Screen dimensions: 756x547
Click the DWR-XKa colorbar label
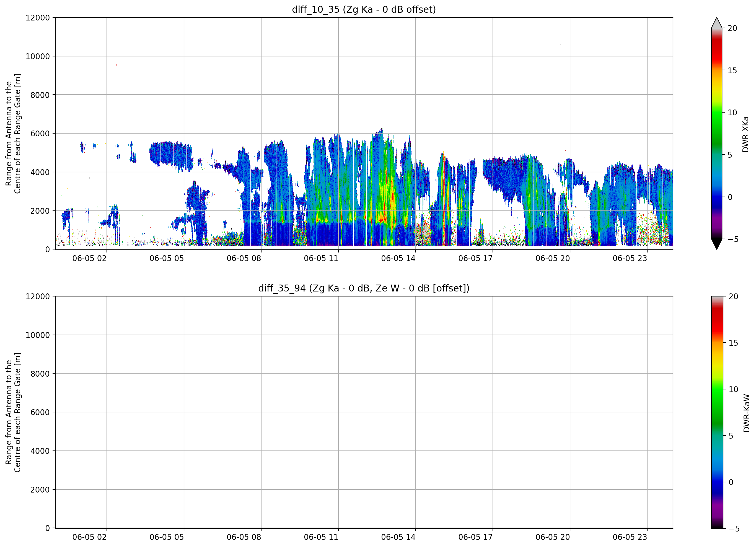tap(746, 134)
